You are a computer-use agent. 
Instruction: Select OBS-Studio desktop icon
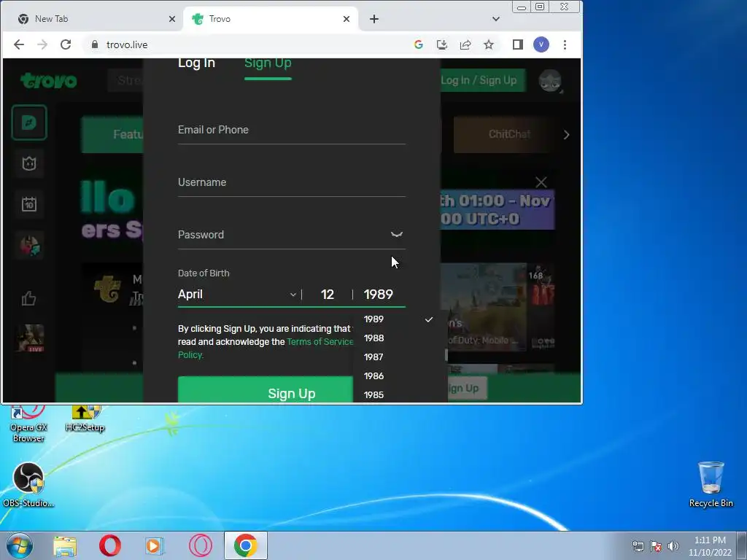tap(28, 485)
